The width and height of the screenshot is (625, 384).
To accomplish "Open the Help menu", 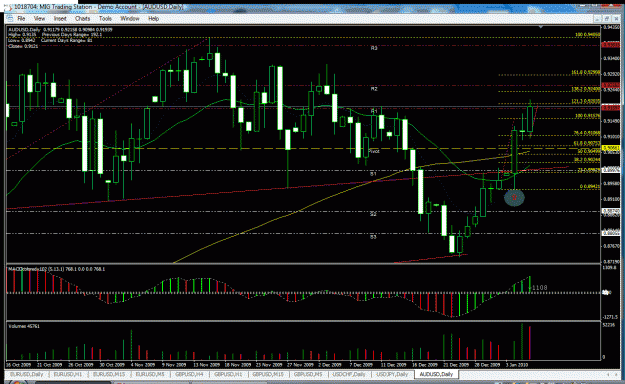I will [x=153, y=19].
